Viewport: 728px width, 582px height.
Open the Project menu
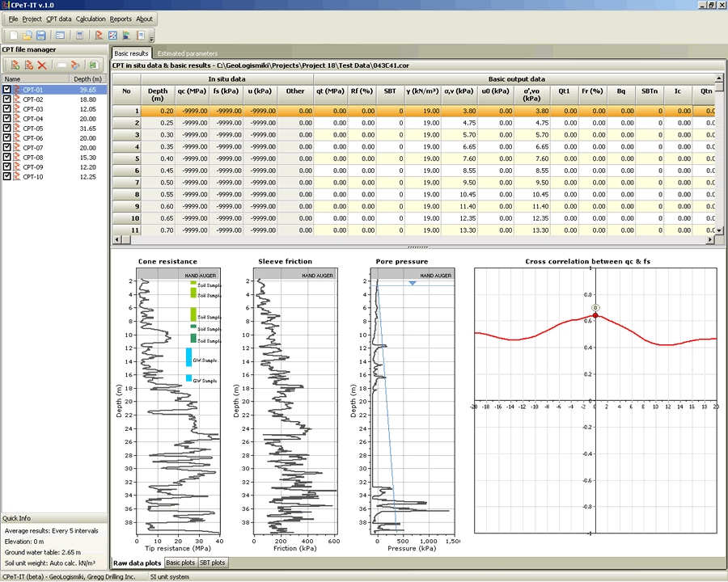32,19
